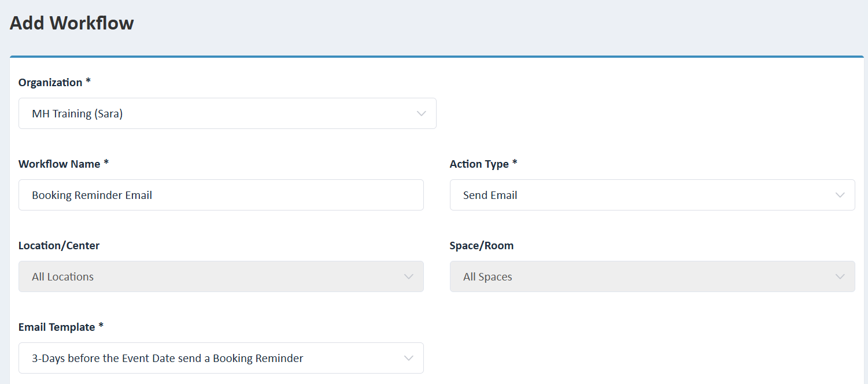Click the Workflow Name input field
Image resolution: width=868 pixels, height=384 pixels.
pyautogui.click(x=221, y=195)
